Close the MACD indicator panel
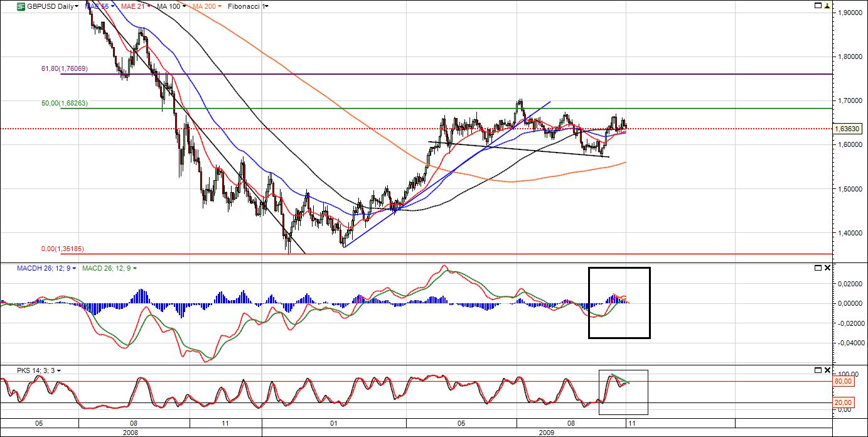 point(827,268)
